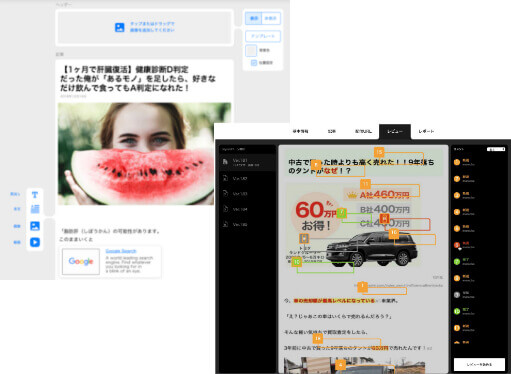The image size is (511, 374).
Task: Open the Google Search link
Action: point(121,251)
